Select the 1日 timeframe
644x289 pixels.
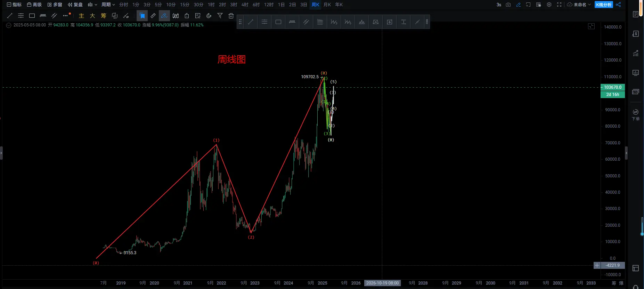(282, 5)
